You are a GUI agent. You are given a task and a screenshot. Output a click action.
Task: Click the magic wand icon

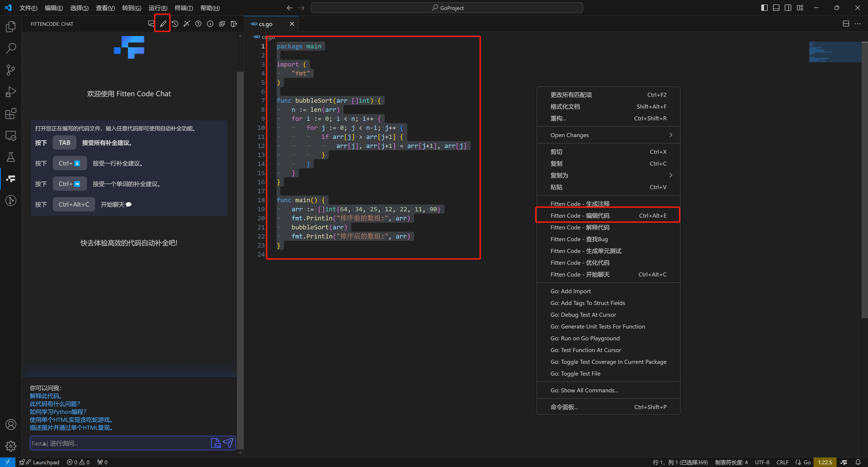tap(187, 24)
